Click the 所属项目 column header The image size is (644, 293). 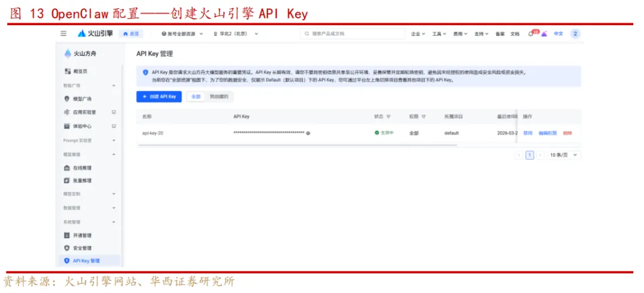[x=453, y=117]
